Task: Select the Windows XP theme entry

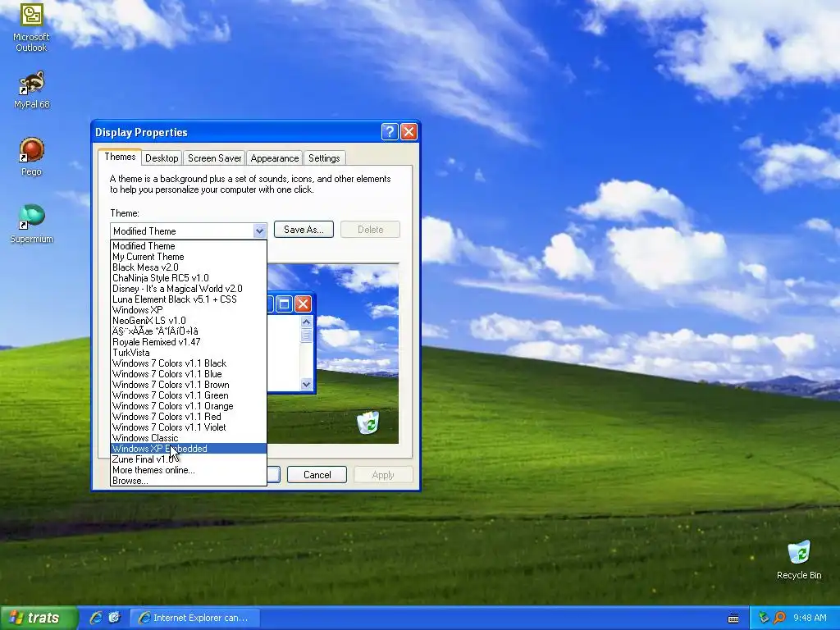Action: coord(188,310)
